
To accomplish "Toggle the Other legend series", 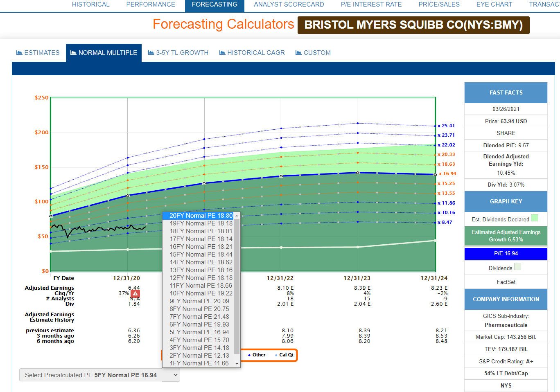I will pos(257,355).
